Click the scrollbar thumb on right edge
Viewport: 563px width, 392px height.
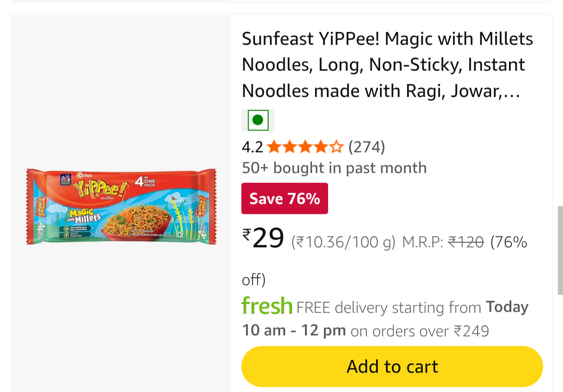(560, 250)
